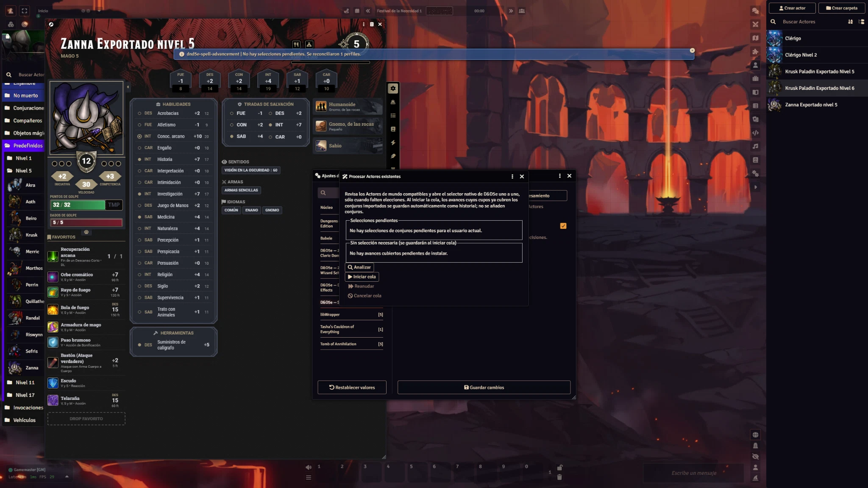
Task: Click the short rest fork-and-knife icon
Action: [296, 44]
